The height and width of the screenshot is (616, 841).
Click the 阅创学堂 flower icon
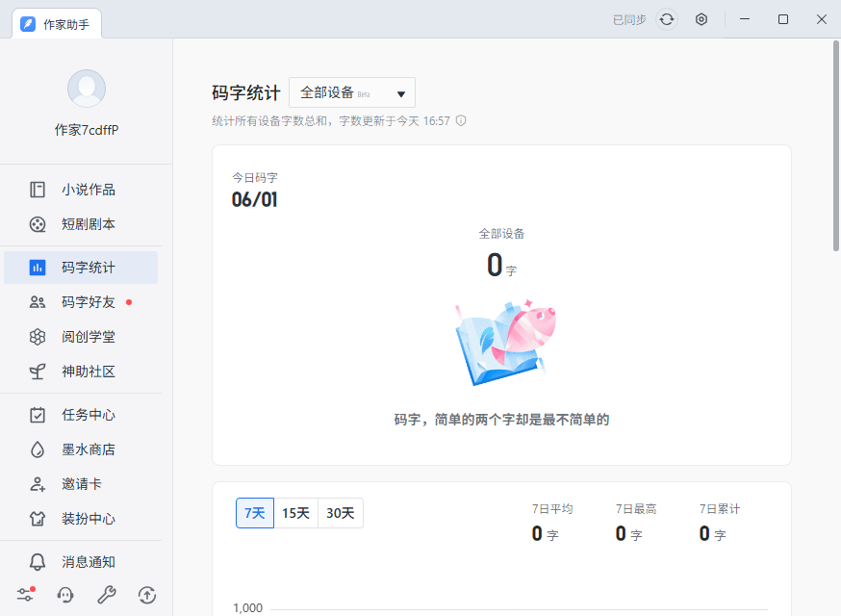[38, 337]
